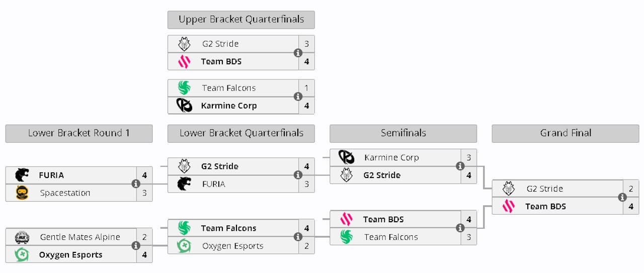Click Team BDS logo in the Grand Final

509,207
